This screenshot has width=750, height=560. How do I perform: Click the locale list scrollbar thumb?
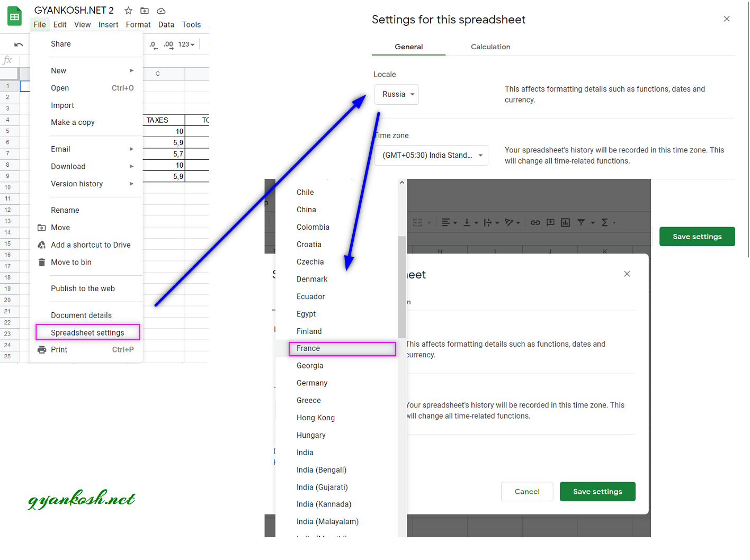tap(402, 286)
